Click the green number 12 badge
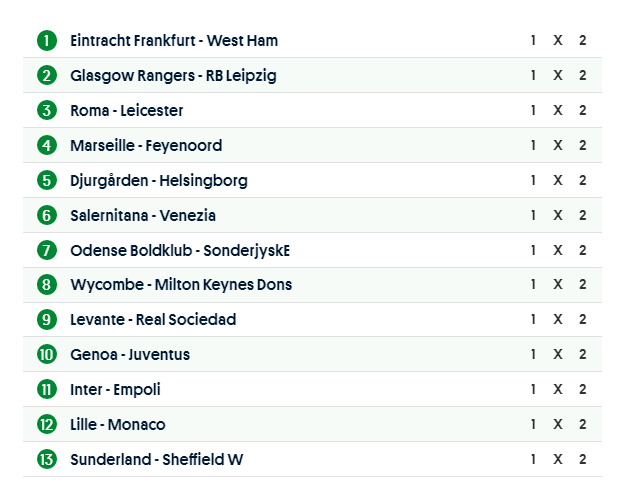 [47, 425]
